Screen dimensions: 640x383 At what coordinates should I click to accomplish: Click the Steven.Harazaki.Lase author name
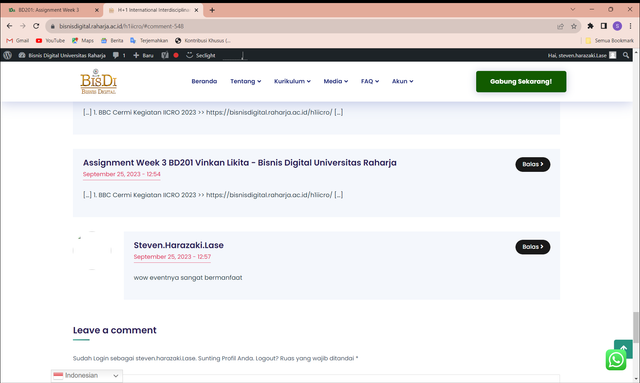(x=178, y=245)
